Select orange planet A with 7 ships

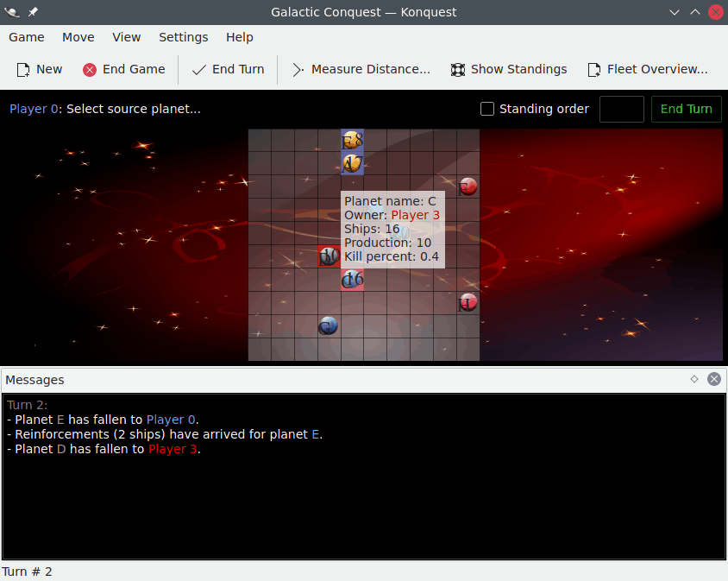coord(353,164)
